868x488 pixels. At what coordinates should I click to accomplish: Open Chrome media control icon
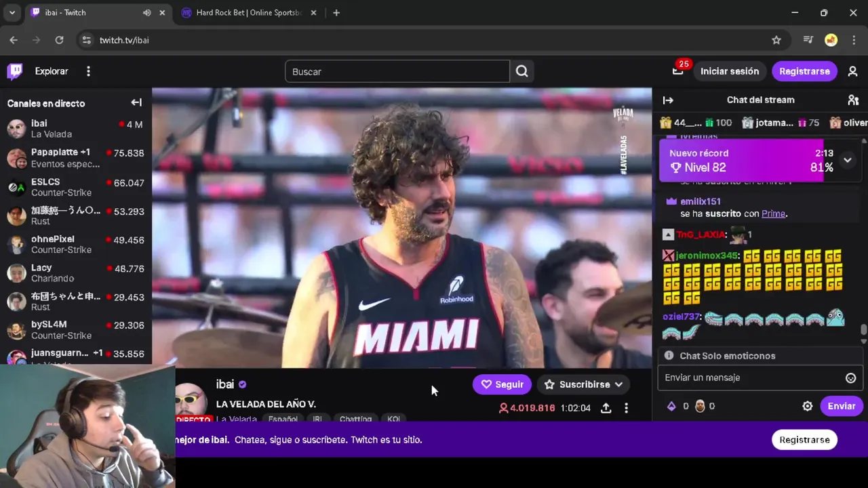(808, 40)
